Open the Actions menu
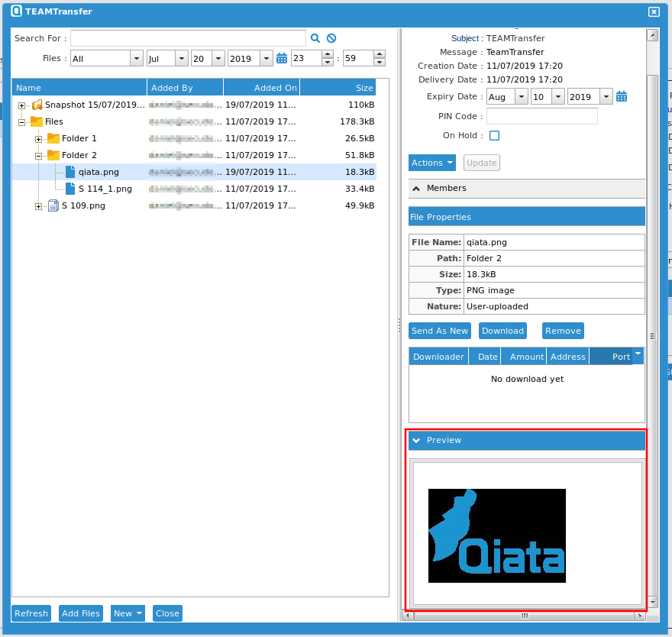The height and width of the screenshot is (637, 672). (431, 163)
